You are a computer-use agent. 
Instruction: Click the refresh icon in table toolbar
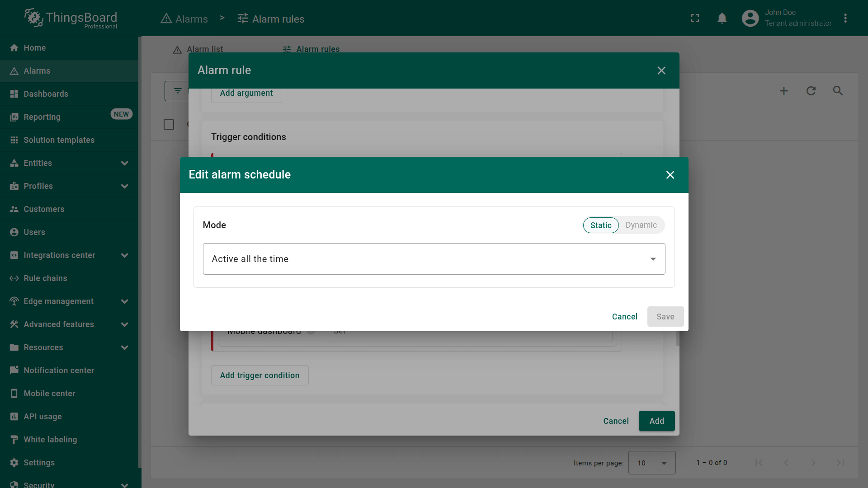pyautogui.click(x=811, y=91)
